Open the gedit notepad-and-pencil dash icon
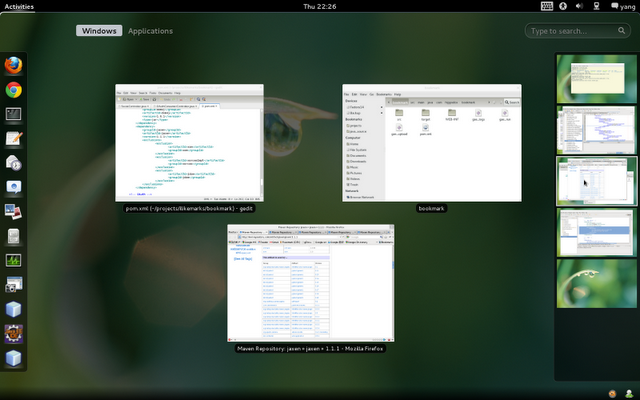Image resolution: width=640 pixels, height=400 pixels. [x=13, y=138]
